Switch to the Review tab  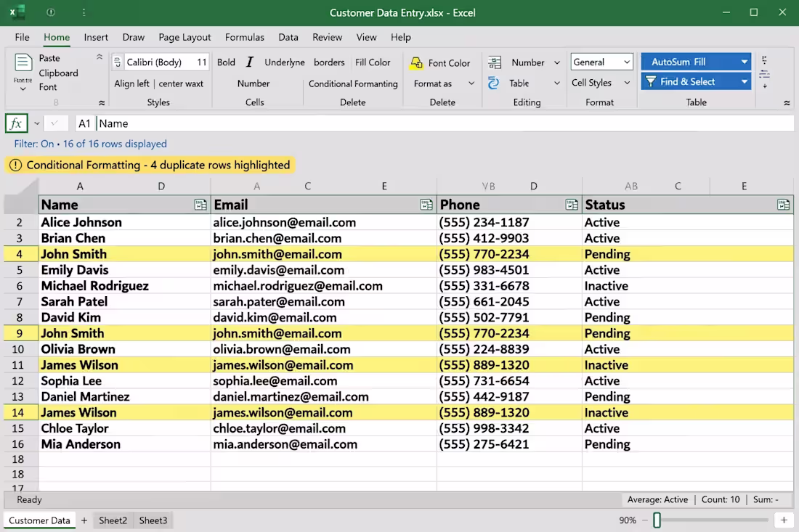click(327, 37)
